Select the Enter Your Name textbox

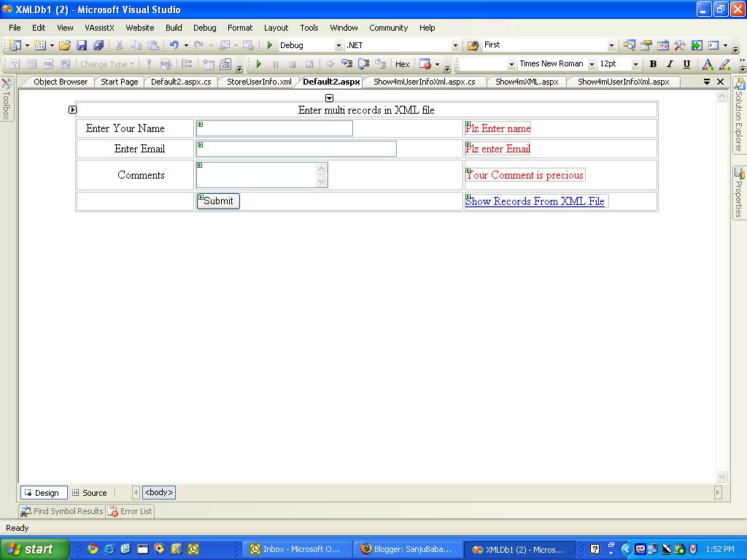tap(274, 128)
